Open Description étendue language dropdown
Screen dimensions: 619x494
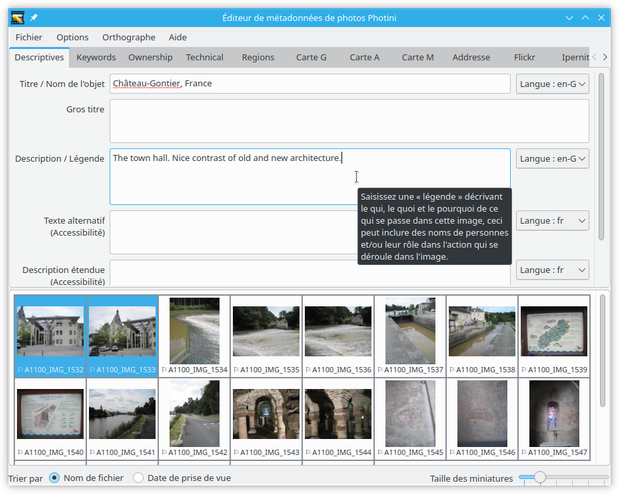(552, 270)
